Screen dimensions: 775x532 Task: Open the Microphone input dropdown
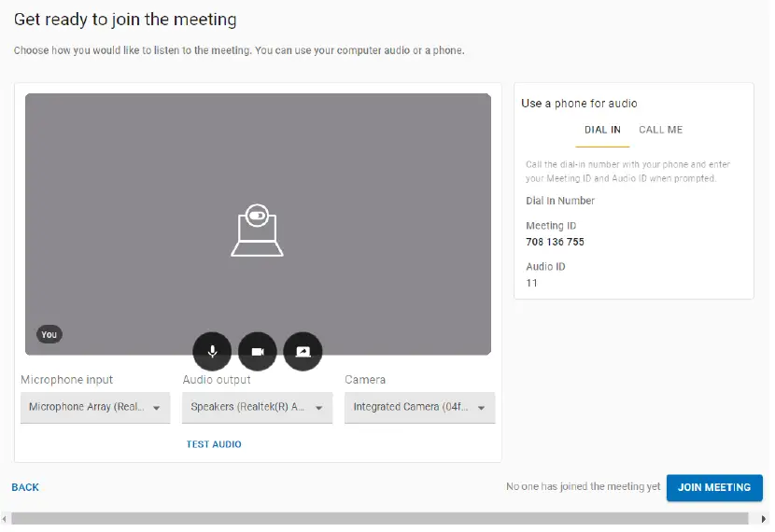point(95,408)
